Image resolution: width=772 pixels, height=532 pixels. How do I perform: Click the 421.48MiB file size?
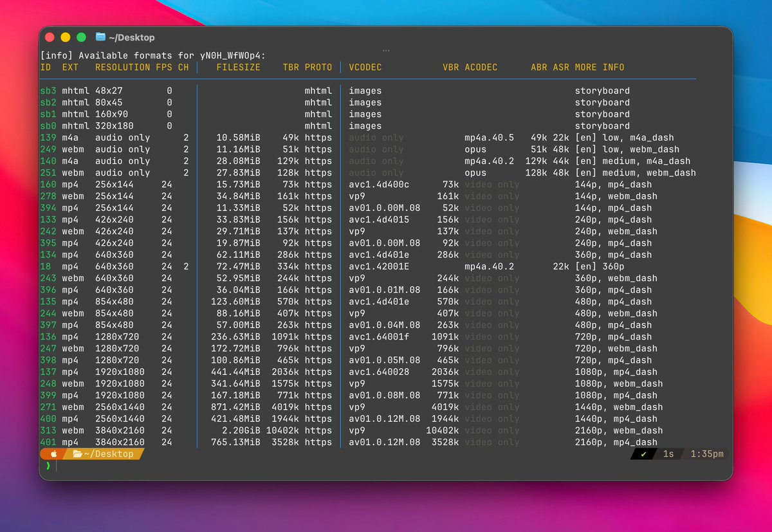(235, 419)
